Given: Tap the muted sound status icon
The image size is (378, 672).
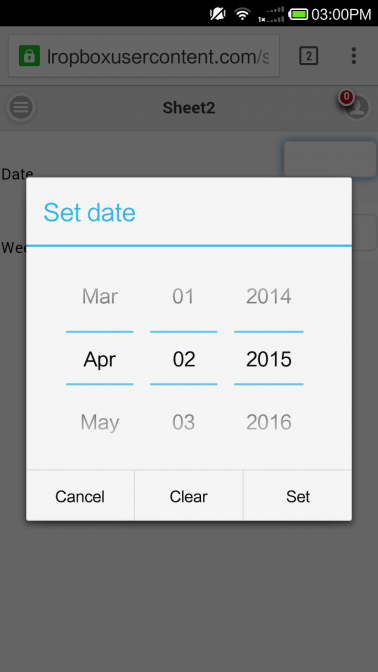Looking at the screenshot, I should pos(218,14).
